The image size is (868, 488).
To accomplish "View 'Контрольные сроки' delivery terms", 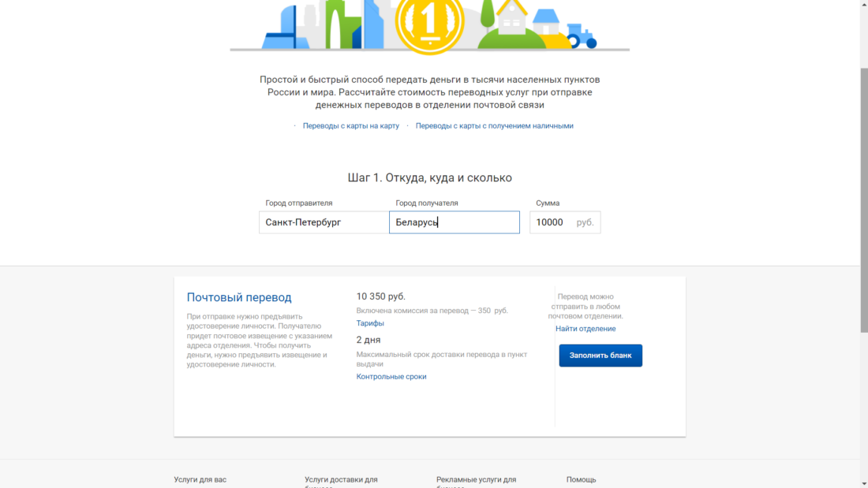I will [391, 377].
